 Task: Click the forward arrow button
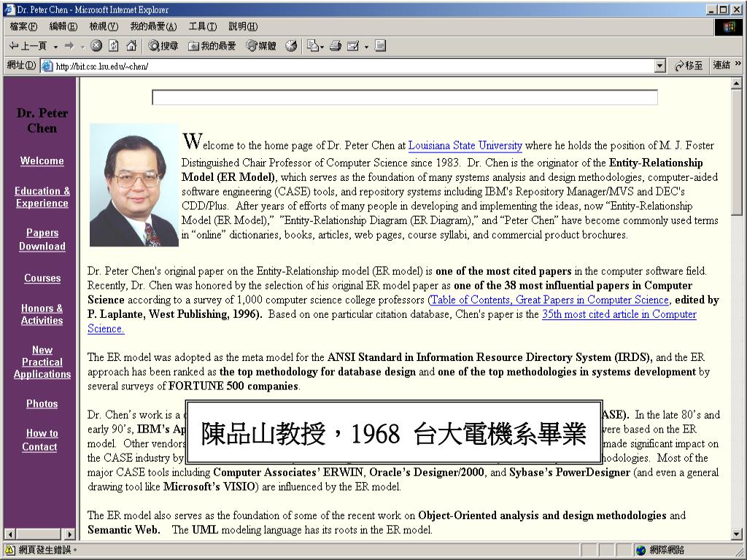(x=69, y=46)
